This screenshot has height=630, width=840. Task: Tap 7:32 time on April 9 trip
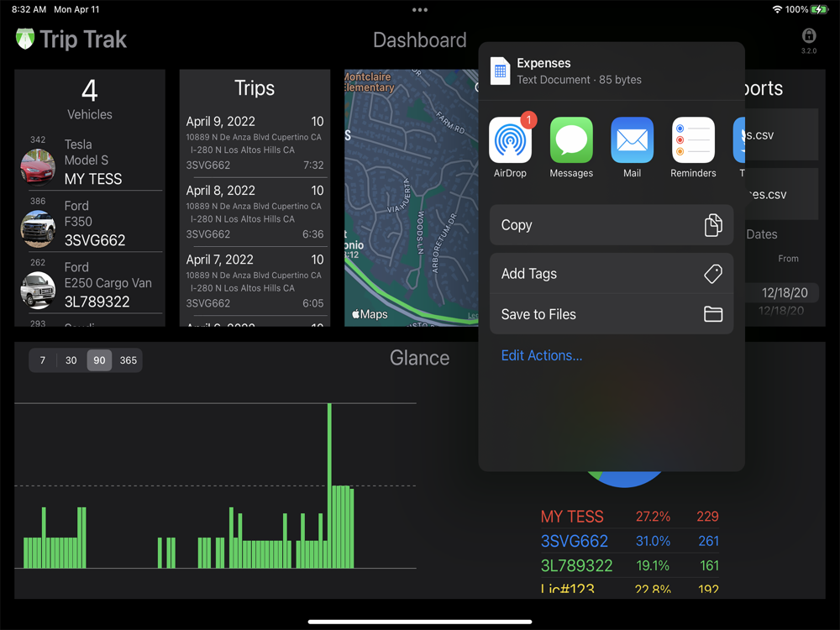click(313, 165)
